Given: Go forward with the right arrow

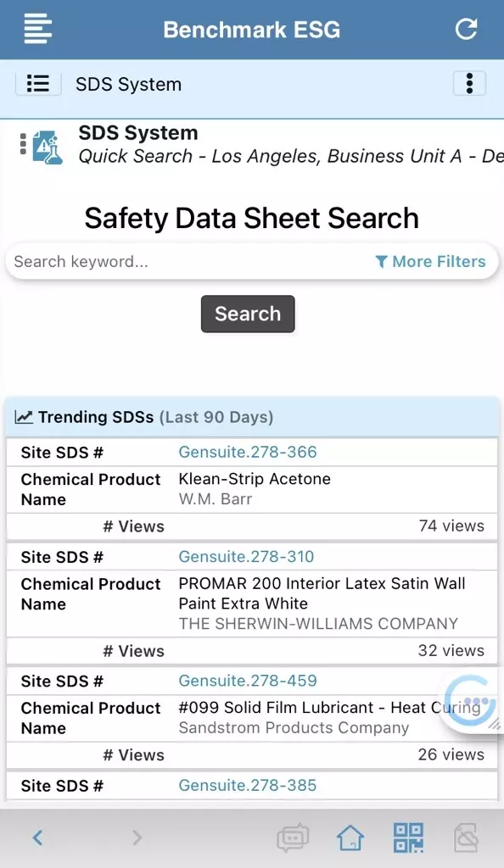Looking at the screenshot, I should [137, 837].
